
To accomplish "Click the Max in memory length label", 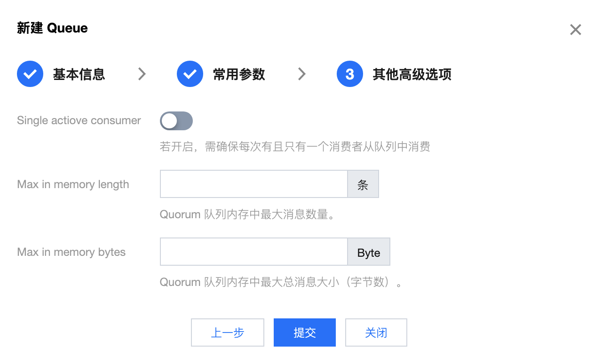I will point(73,184).
